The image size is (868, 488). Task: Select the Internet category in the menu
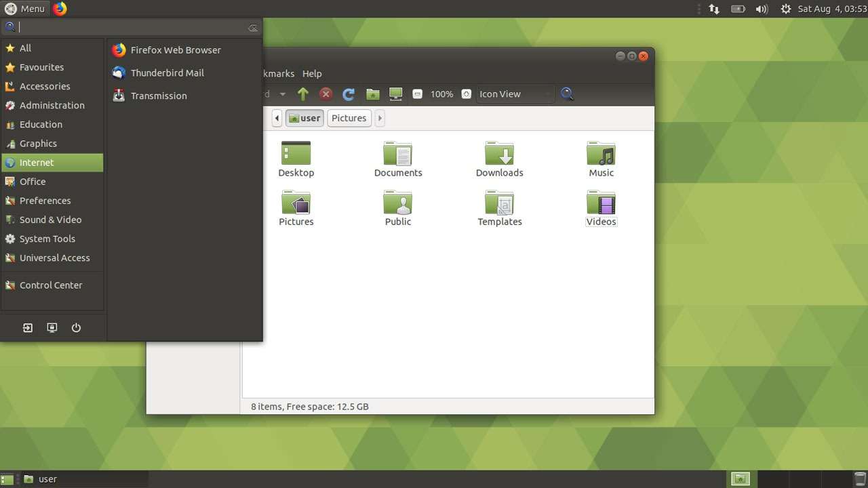[37, 162]
